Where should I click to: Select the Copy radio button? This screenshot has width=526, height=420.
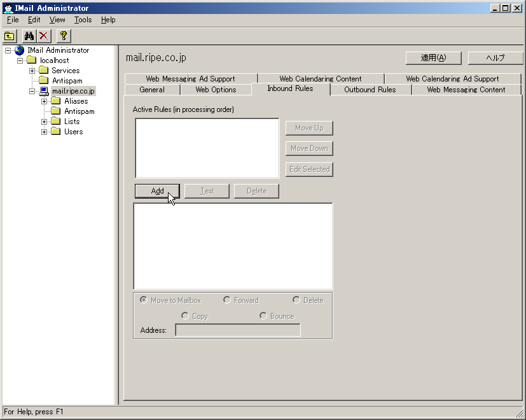coord(185,316)
